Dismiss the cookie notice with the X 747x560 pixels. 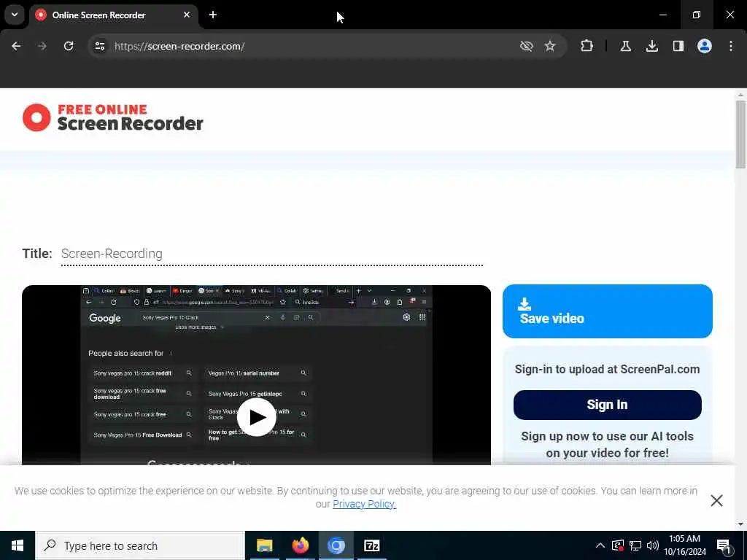(716, 500)
